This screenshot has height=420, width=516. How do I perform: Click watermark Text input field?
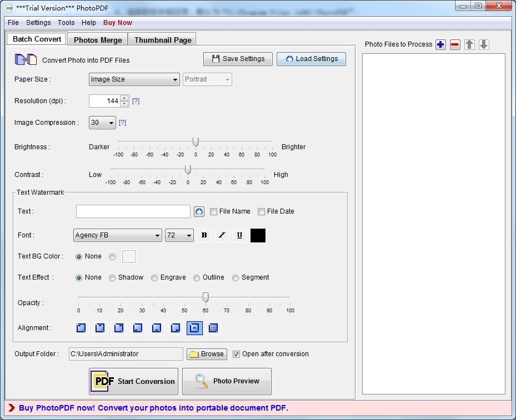(133, 211)
